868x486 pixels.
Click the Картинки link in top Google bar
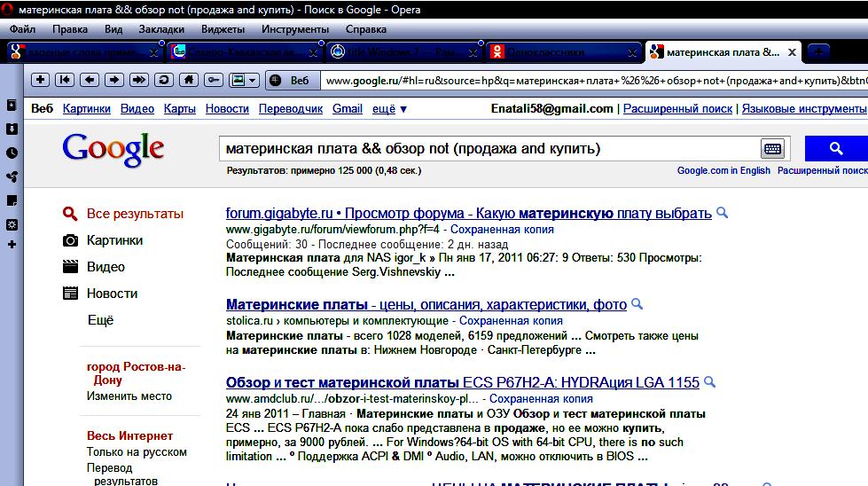click(x=86, y=108)
